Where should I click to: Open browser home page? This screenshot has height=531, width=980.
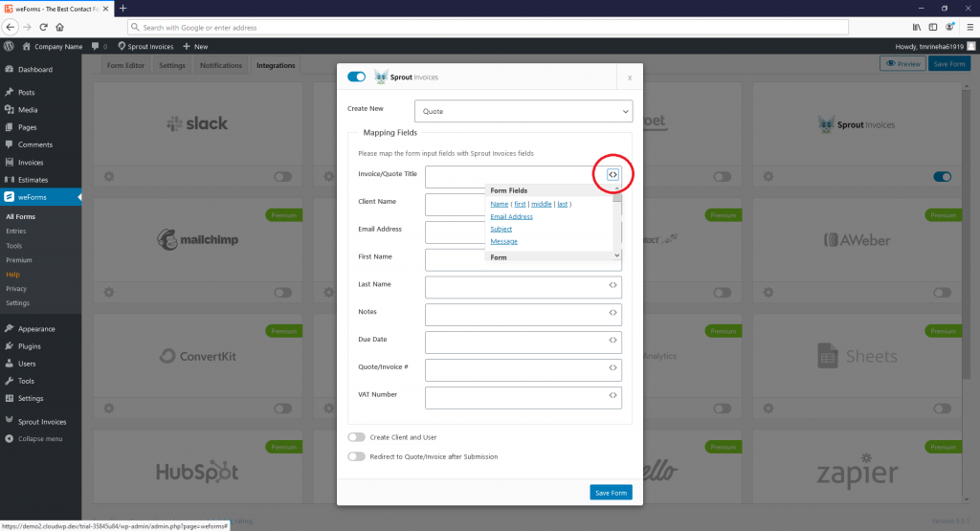(59, 27)
